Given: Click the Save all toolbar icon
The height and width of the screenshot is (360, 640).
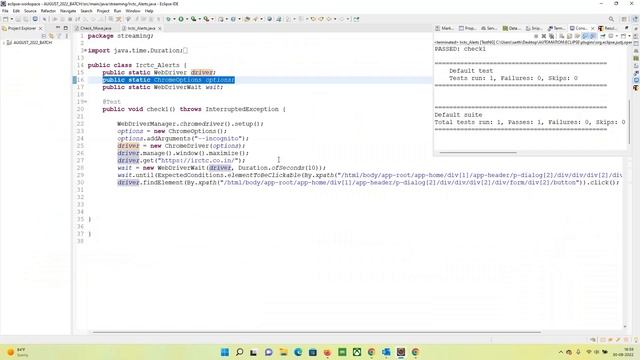Looking at the screenshot, I should [26, 19].
